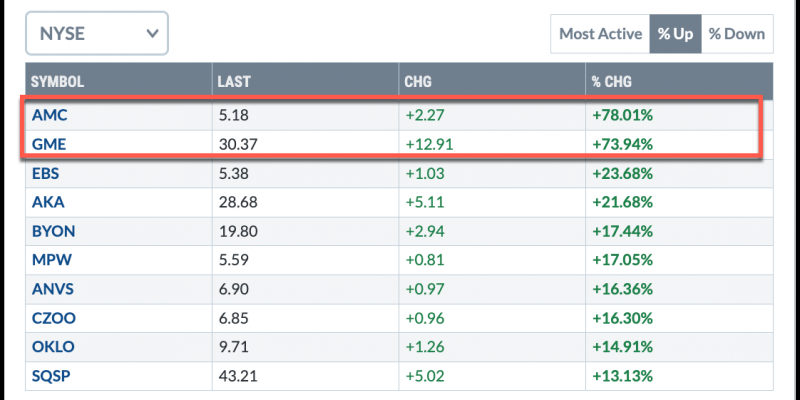
Task: Select the OKLO stock symbol
Action: coord(53,347)
